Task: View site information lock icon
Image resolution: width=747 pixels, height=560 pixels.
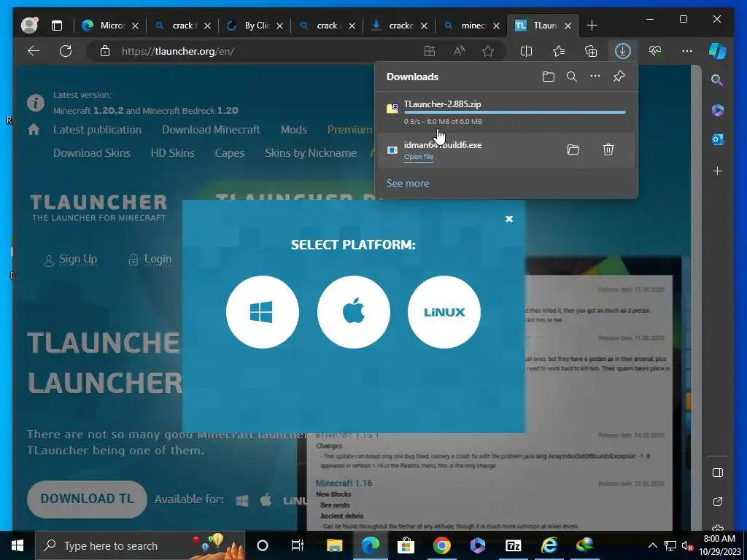Action: coord(105,51)
